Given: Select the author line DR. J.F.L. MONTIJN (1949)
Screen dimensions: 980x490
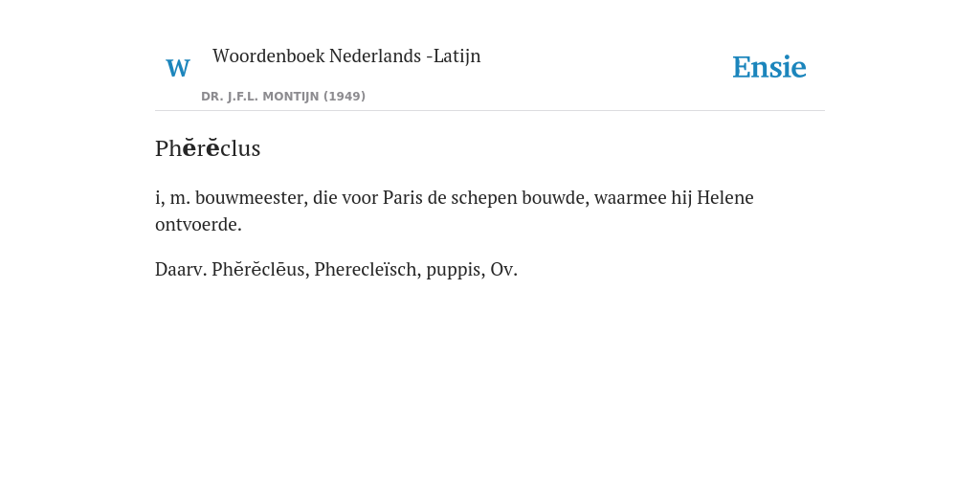Looking at the screenshot, I should click(283, 97).
